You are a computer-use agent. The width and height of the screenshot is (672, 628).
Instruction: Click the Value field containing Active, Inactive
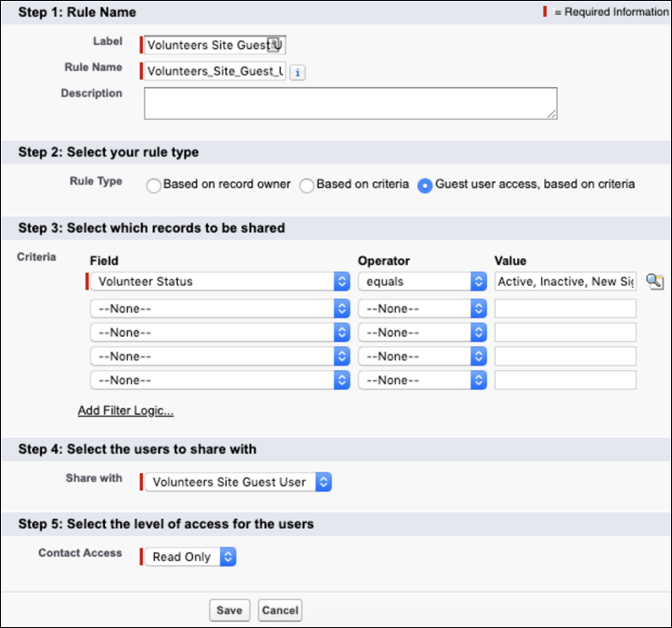[x=565, y=282]
